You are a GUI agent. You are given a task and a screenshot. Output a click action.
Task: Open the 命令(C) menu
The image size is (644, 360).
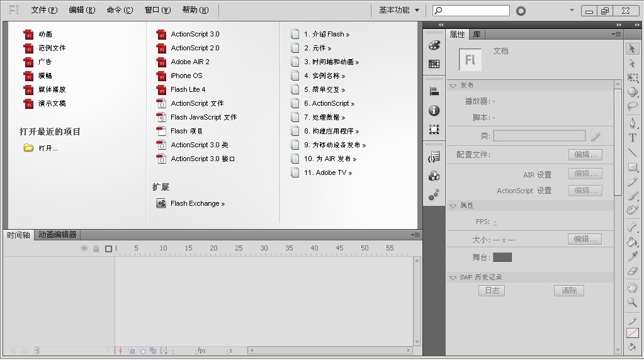pyautogui.click(x=120, y=10)
